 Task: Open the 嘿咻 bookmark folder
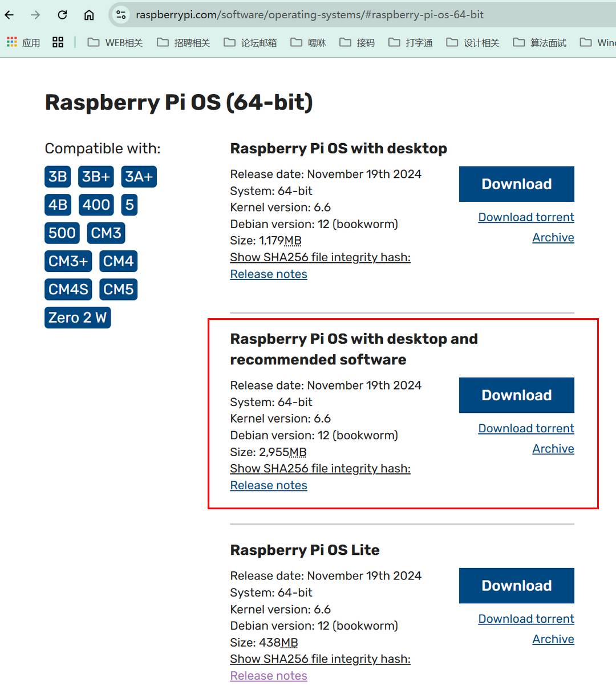coord(308,42)
